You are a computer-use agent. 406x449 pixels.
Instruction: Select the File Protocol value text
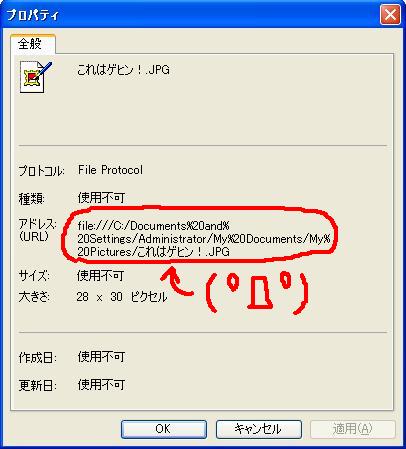(x=110, y=170)
